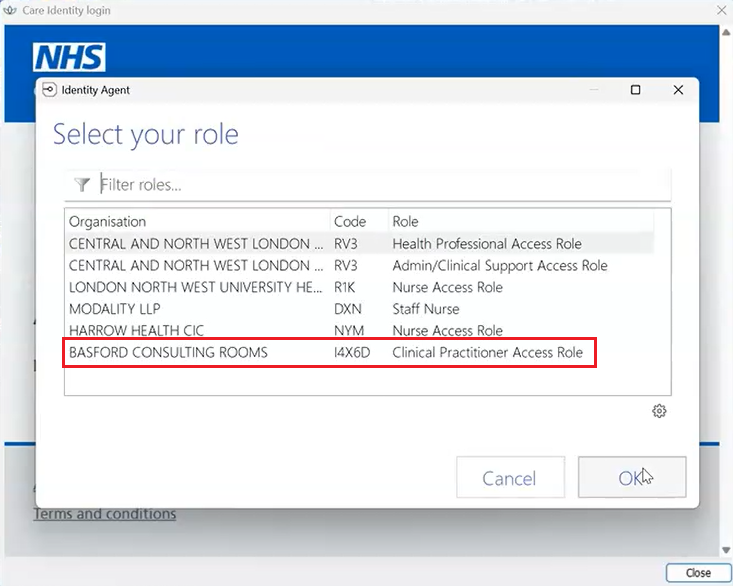Open the Terms and conditions link
733x586 pixels.
105,514
